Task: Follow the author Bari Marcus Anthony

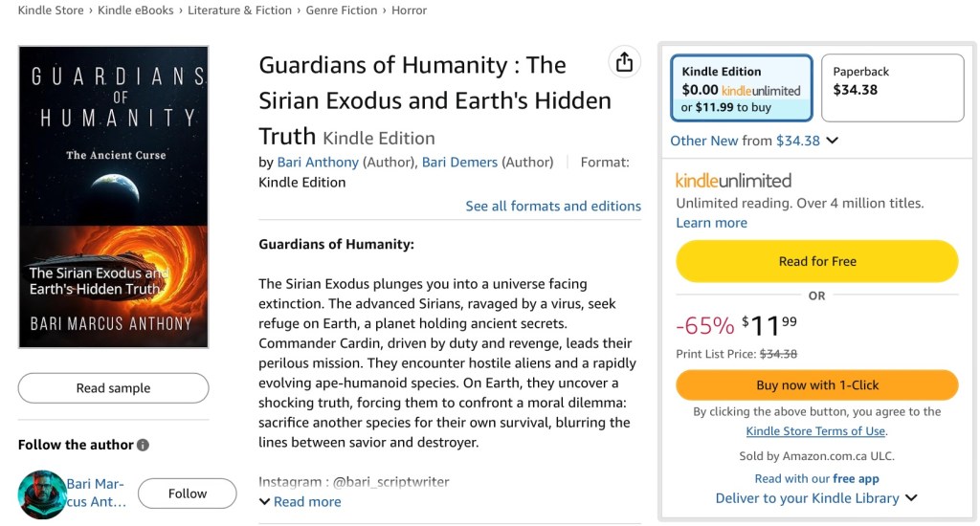Action: [x=187, y=493]
